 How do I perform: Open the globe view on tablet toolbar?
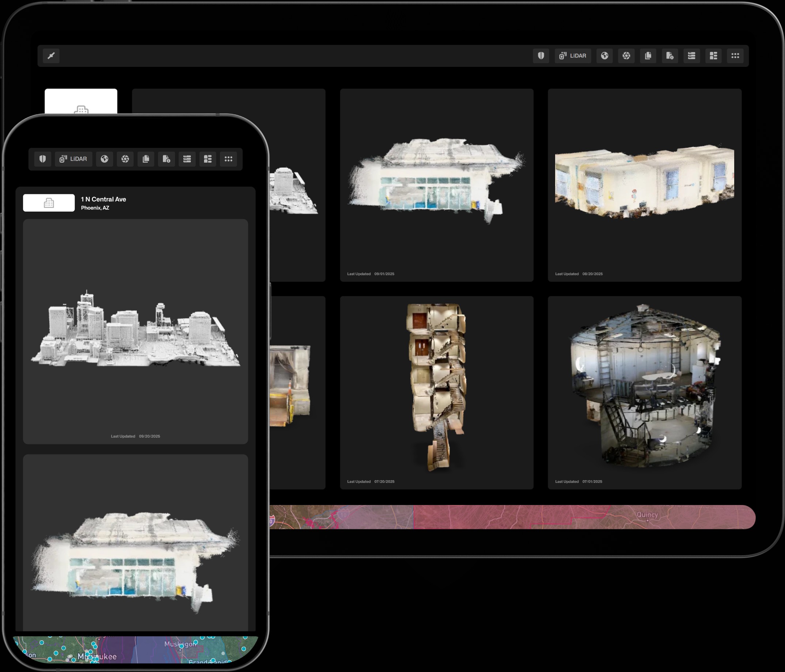(x=604, y=56)
